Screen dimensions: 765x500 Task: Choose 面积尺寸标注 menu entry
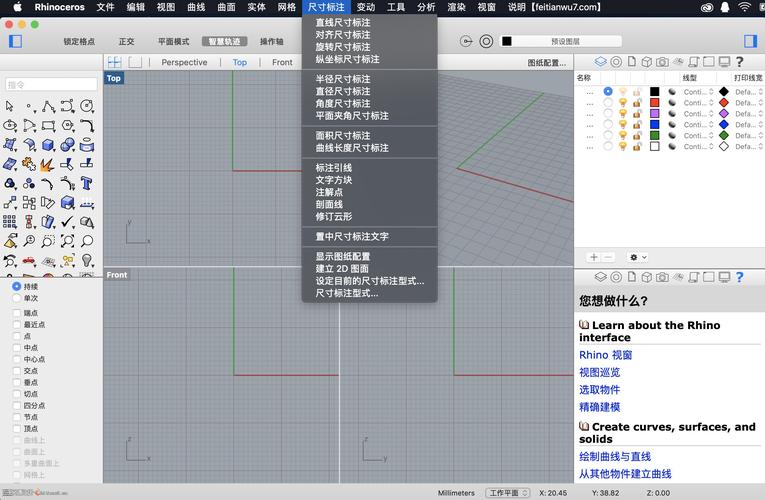[343, 136]
